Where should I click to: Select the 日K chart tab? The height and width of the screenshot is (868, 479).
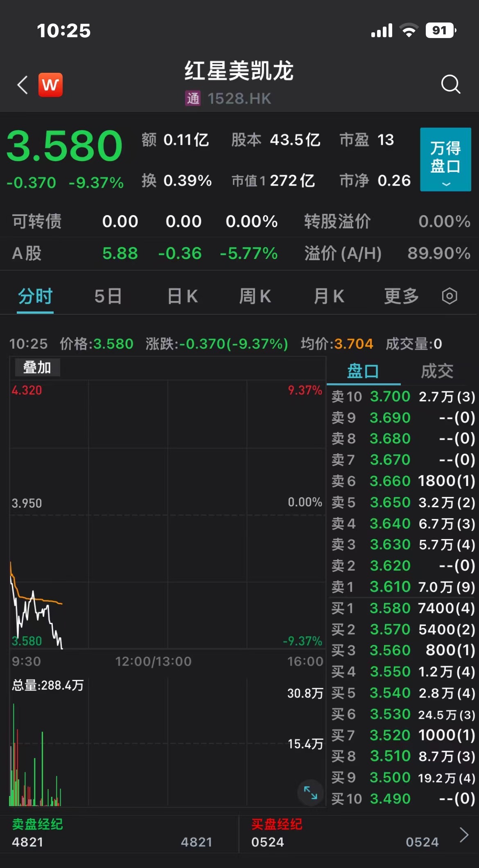pos(183,296)
